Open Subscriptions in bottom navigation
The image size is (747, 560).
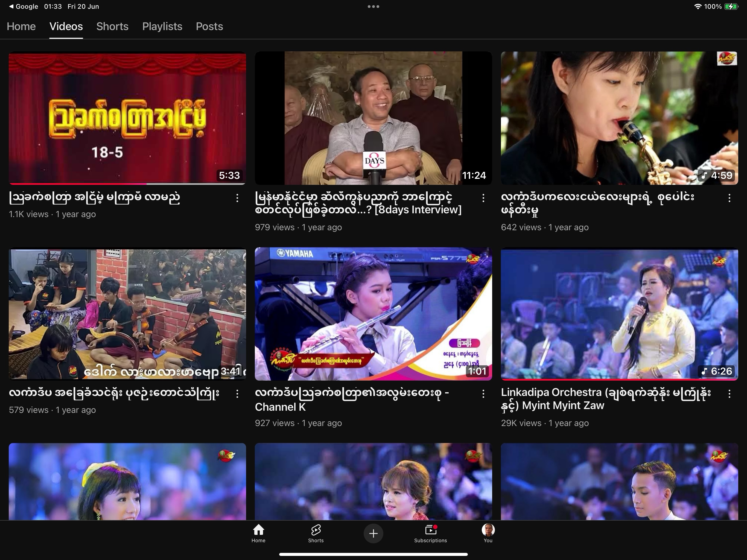click(431, 533)
